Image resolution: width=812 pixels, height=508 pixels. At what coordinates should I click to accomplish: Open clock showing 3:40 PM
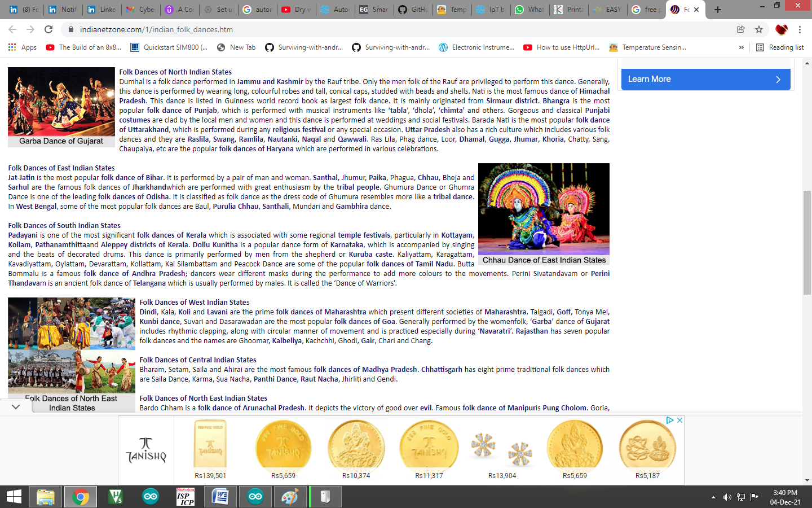click(x=785, y=497)
